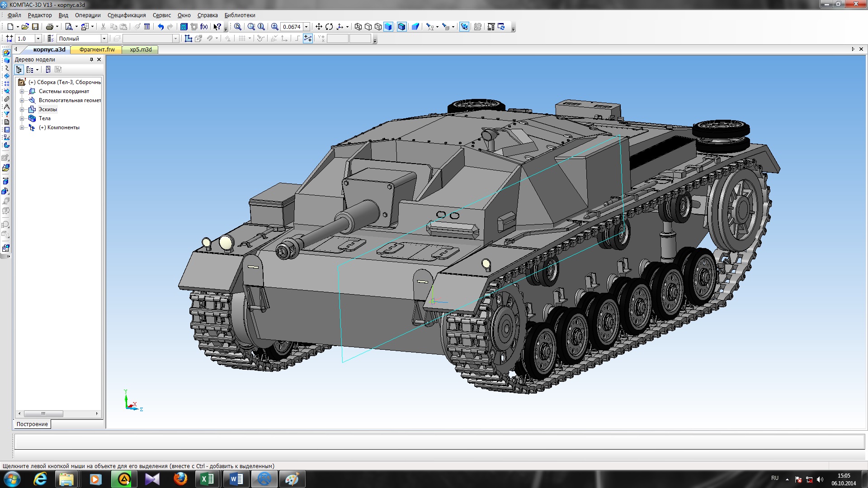The image size is (868, 488).
Task: Close the Model tree panel
Action: [x=99, y=59]
